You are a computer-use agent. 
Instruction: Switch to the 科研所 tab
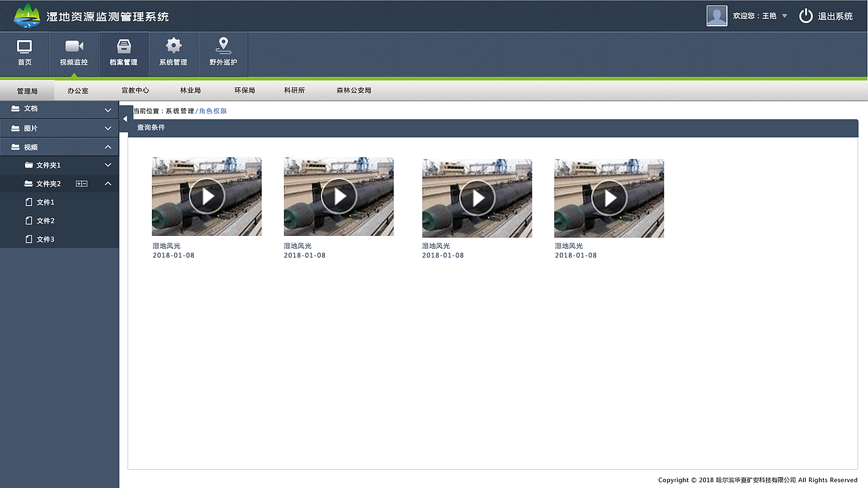point(294,90)
